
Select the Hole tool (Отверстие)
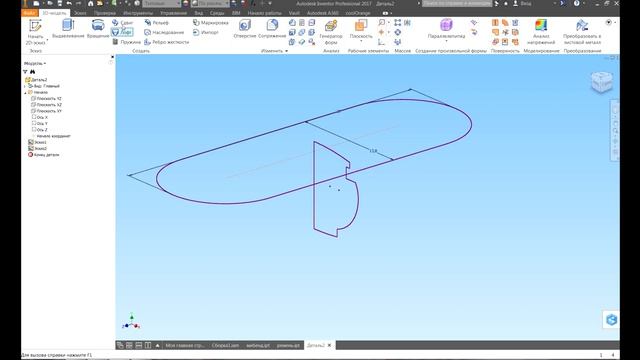click(244, 29)
